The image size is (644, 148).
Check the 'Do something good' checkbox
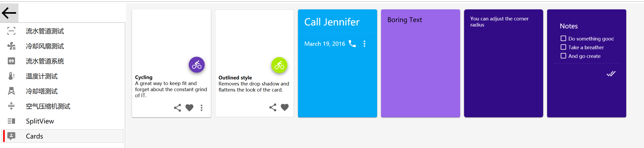[563, 39]
